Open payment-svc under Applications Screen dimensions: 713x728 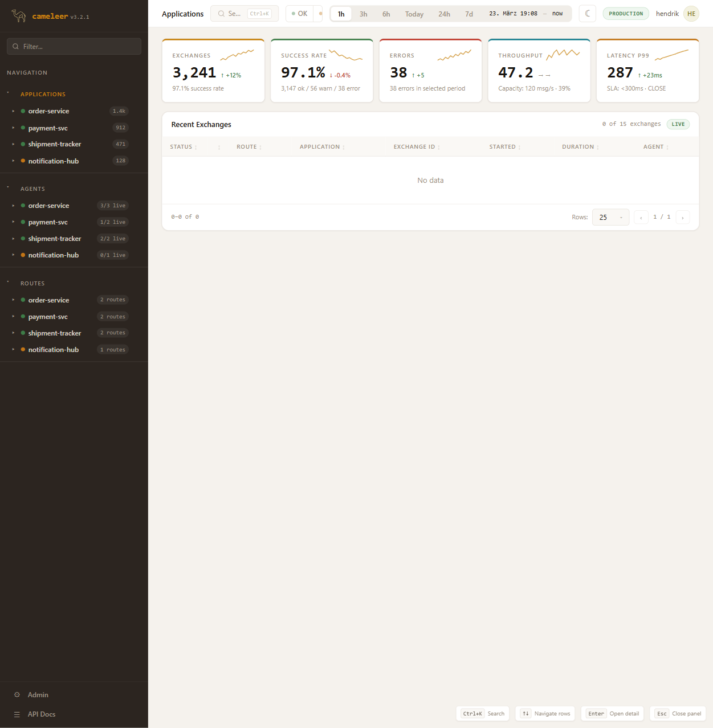tap(48, 128)
